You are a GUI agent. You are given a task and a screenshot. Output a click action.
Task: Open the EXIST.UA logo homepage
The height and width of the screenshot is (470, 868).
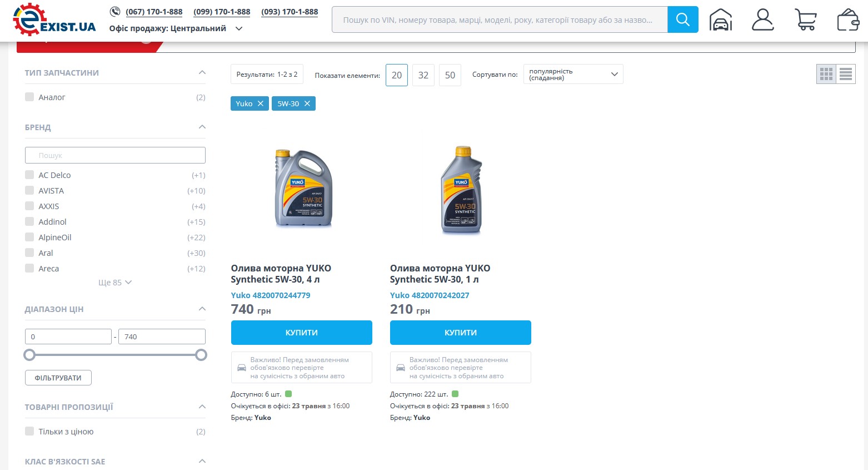[x=54, y=20]
